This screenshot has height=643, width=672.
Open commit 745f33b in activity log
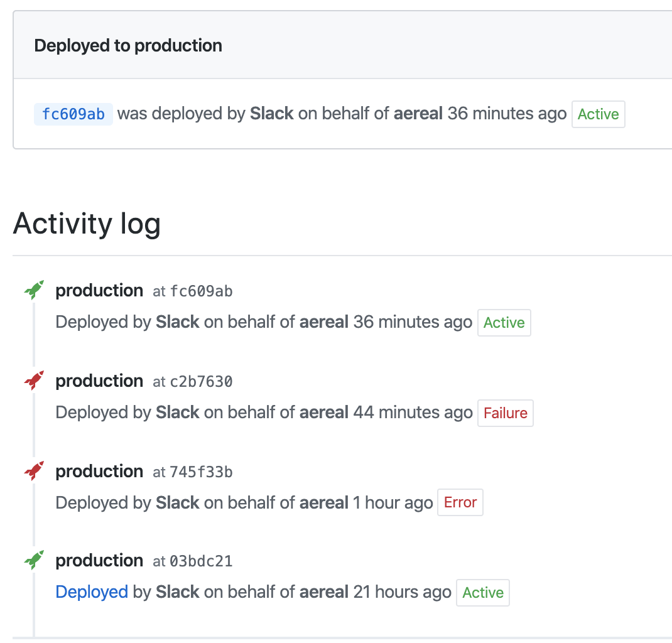click(201, 472)
